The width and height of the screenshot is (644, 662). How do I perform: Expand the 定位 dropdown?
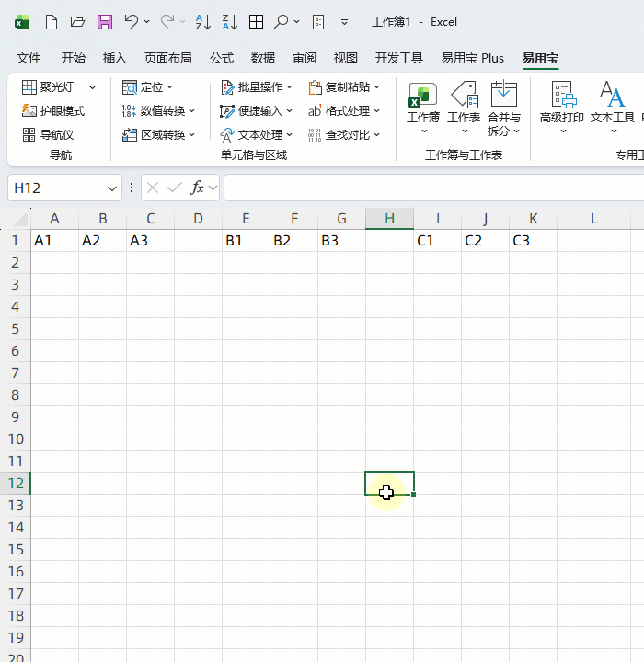pos(148,87)
